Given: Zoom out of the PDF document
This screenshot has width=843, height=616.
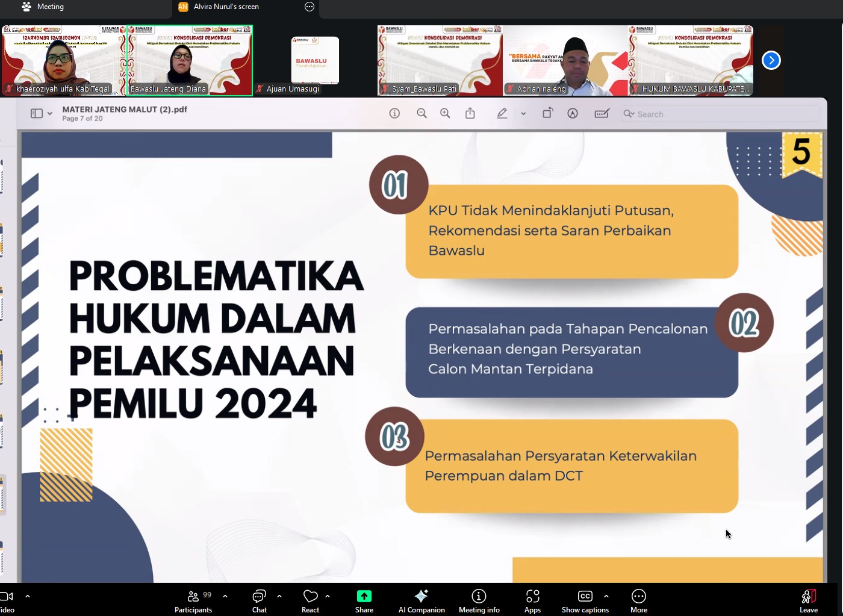Looking at the screenshot, I should click(421, 113).
